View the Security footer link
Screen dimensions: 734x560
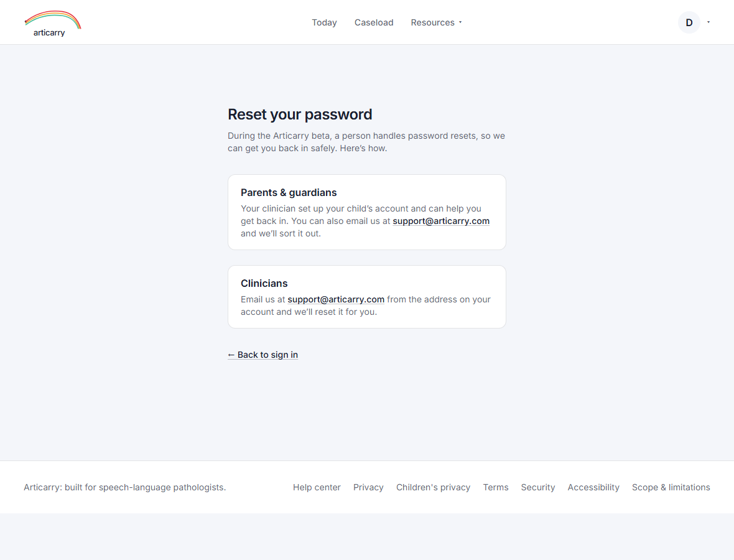click(538, 487)
